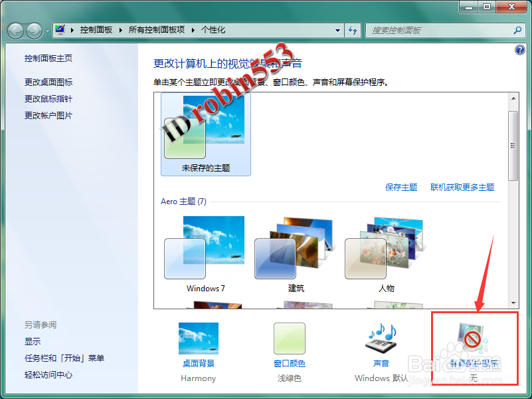Open 控制面板主页 link

pos(48,58)
